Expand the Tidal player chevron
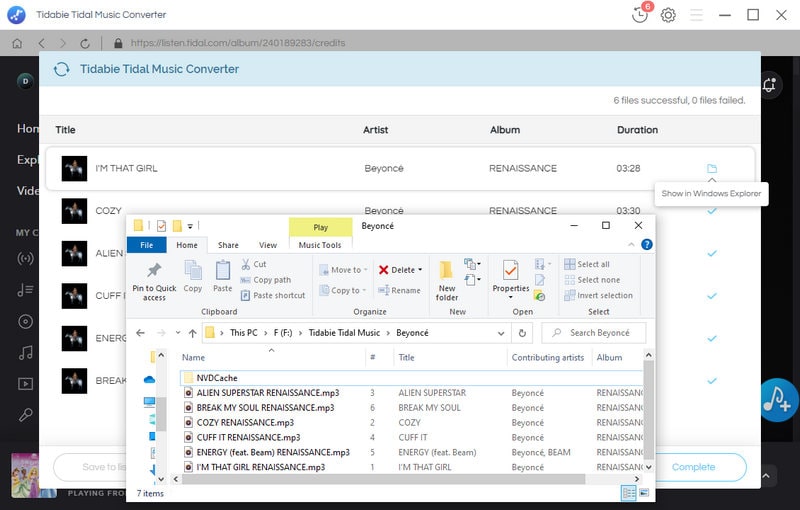The width and height of the screenshot is (800, 510). (766, 476)
